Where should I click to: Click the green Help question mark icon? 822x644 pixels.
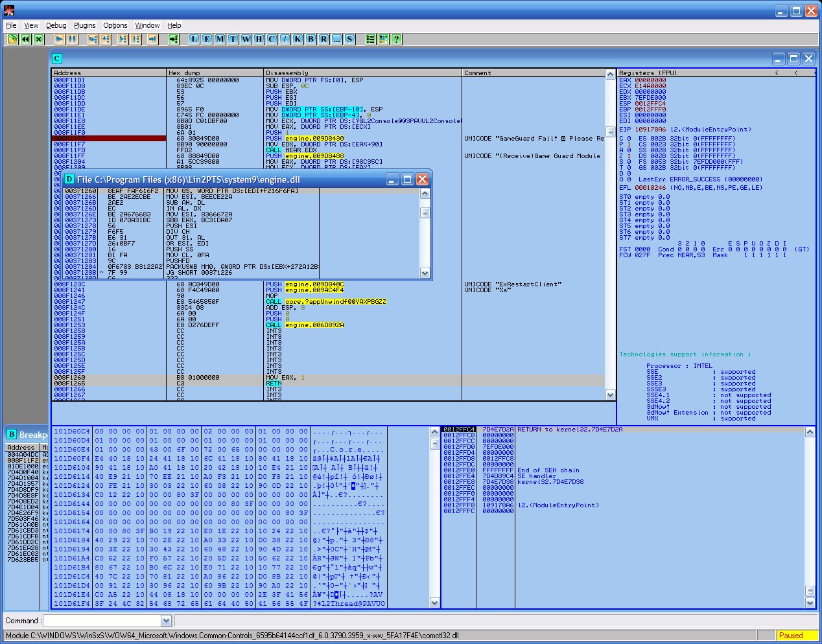tap(396, 39)
